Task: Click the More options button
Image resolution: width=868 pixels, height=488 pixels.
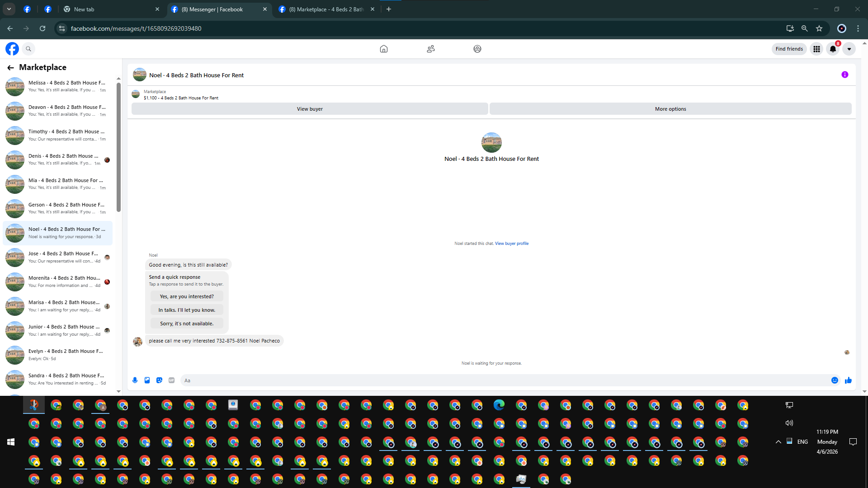Action: (670, 109)
